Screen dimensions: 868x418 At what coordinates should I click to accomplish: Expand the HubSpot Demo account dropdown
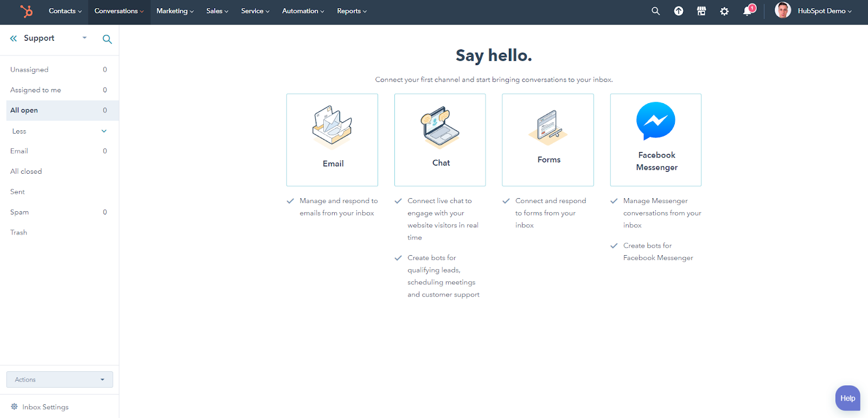click(x=825, y=11)
